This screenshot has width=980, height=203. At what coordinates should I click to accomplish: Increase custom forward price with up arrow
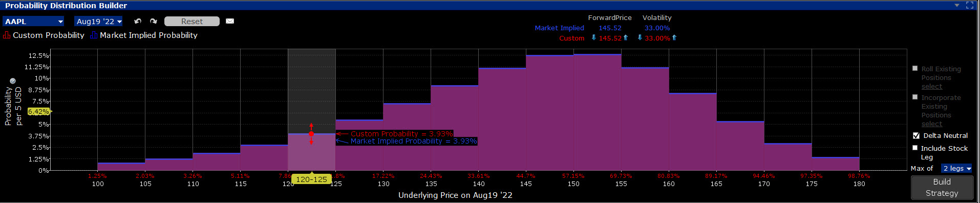tap(626, 38)
